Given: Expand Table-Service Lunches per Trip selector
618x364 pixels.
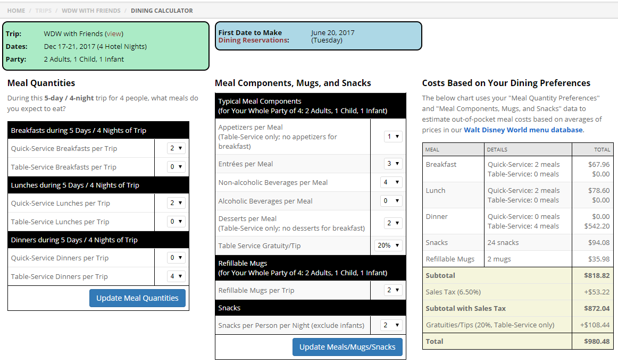Looking at the screenshot, I should click(176, 222).
